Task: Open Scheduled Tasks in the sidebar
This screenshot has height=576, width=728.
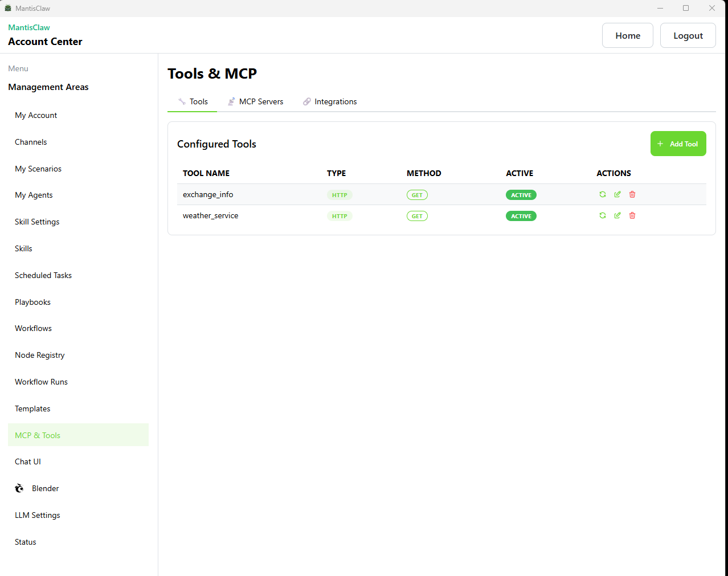Action: click(x=43, y=275)
